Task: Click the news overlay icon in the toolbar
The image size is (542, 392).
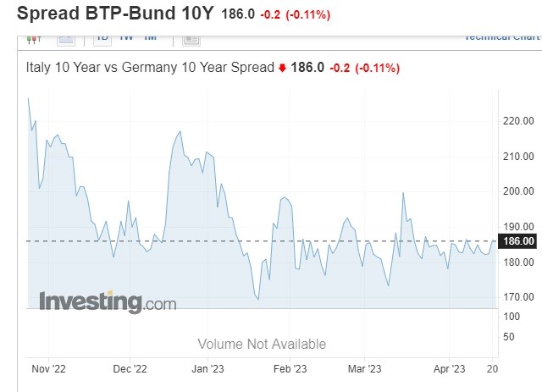Action: 191,38
